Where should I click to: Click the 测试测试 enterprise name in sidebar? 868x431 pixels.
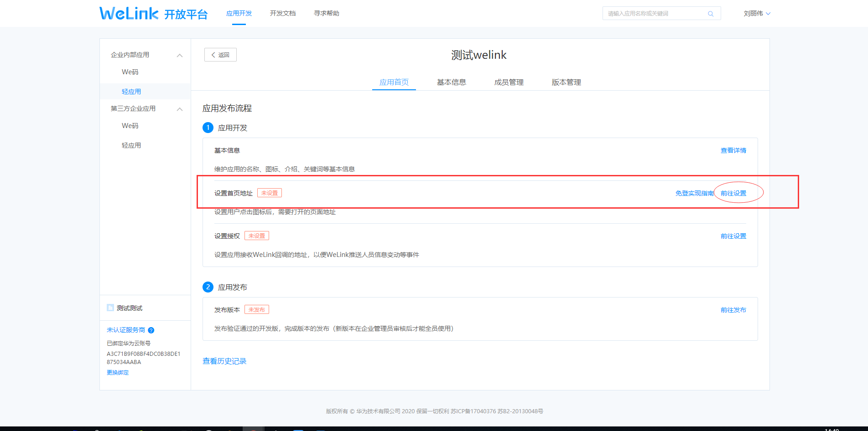pyautogui.click(x=130, y=308)
